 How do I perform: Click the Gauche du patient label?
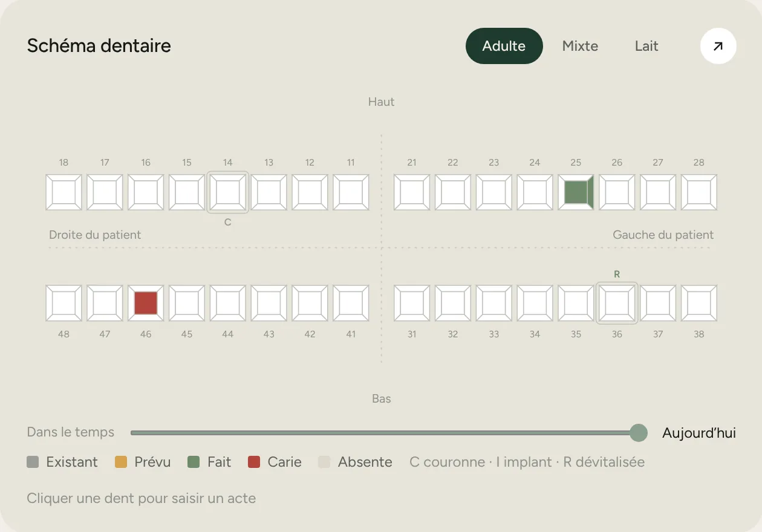click(663, 235)
